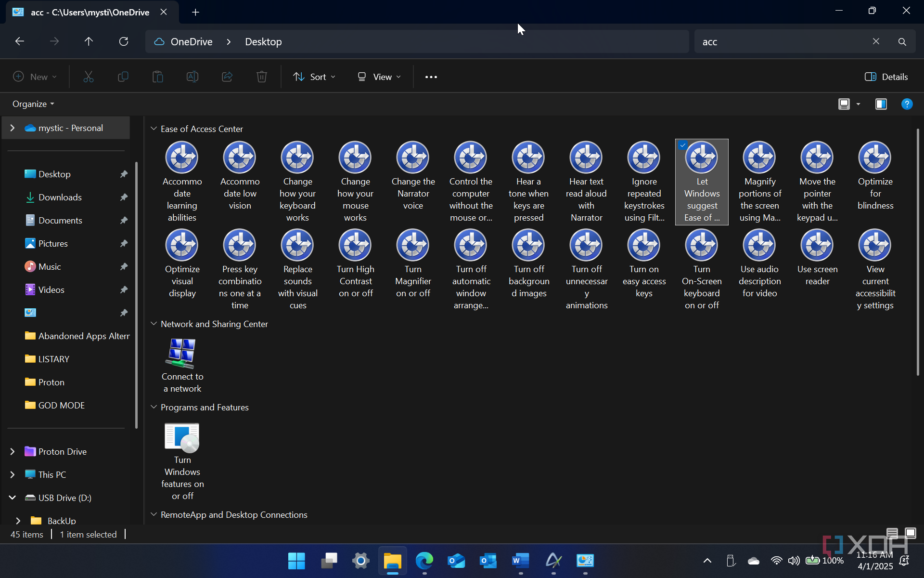
Task: Open the See more (three dots) menu
Action: pos(431,77)
